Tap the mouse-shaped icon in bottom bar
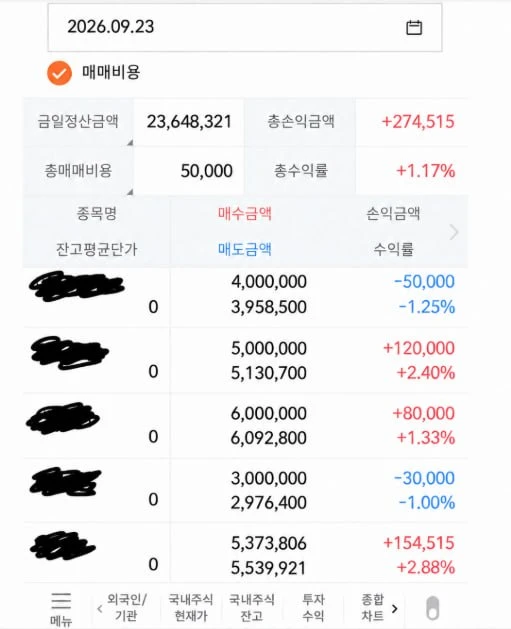The width and height of the screenshot is (511, 629). coord(432,608)
